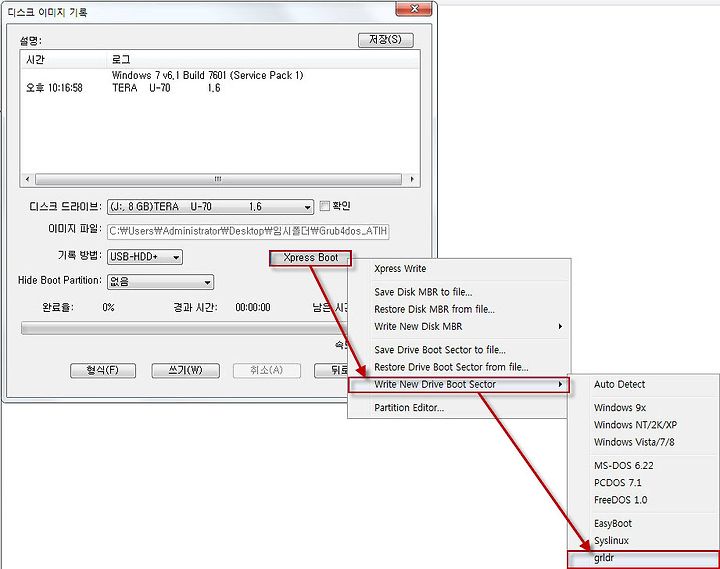Select Restore Disk MBR from file
Screen dimensions: 720x569
click(459, 310)
